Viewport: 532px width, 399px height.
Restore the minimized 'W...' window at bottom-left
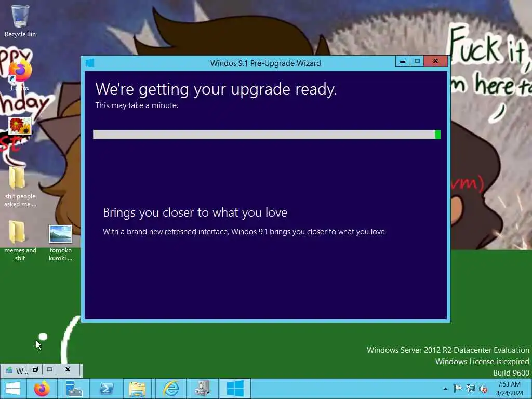[x=35, y=369]
